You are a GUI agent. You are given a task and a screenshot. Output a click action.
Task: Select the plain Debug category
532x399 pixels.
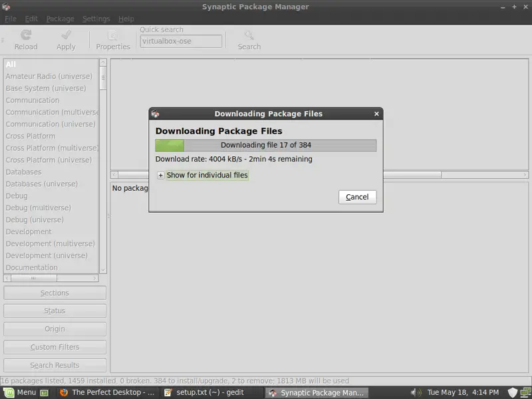(x=51, y=196)
